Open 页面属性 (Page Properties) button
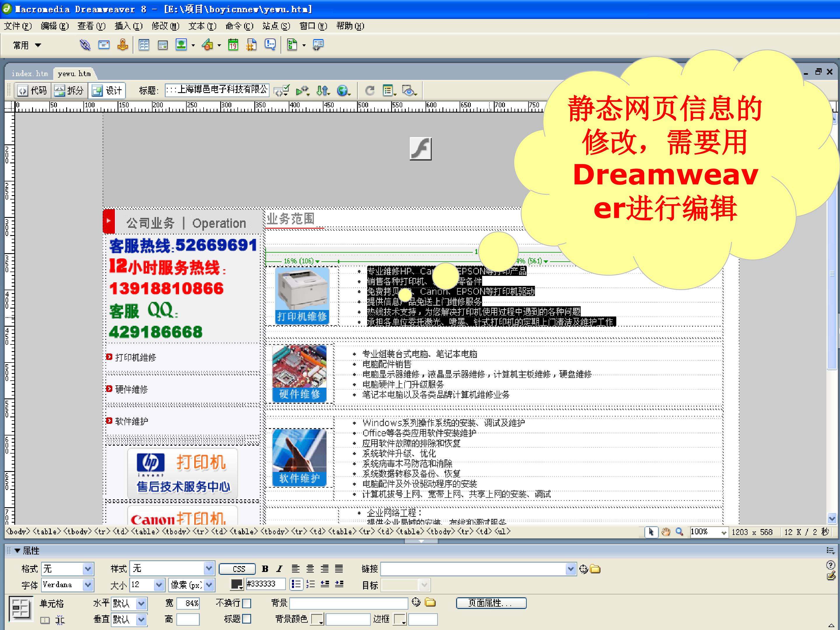 point(491,603)
